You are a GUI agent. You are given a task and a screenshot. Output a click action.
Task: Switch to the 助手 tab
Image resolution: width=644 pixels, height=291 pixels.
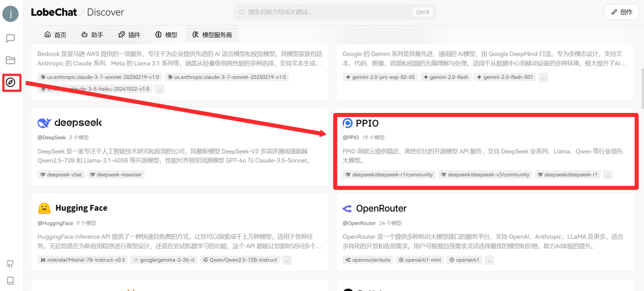pyautogui.click(x=92, y=35)
